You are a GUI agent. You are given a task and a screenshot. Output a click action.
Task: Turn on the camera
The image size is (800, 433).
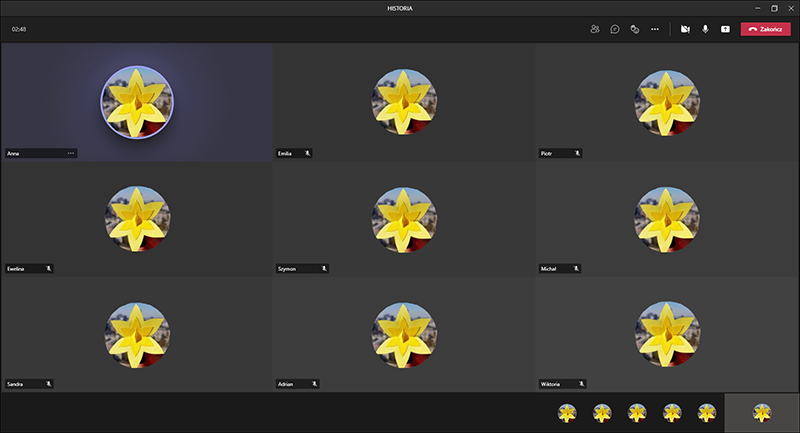[x=686, y=29]
